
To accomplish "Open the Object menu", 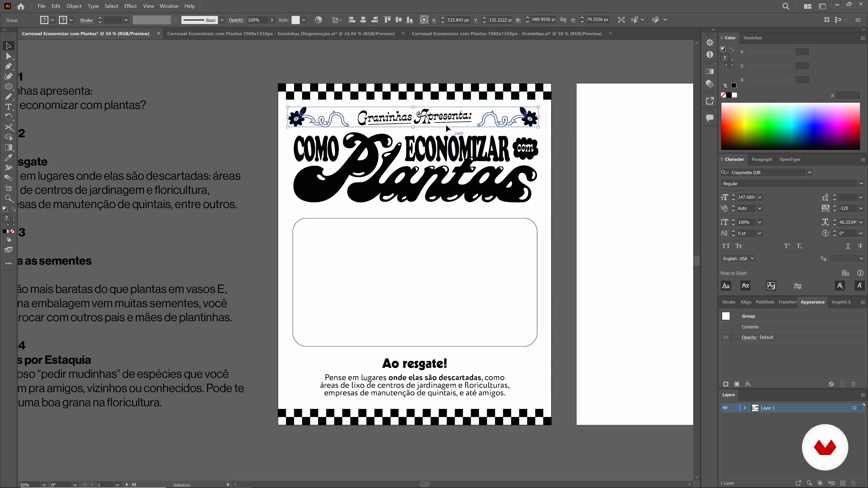I will 74,6.
